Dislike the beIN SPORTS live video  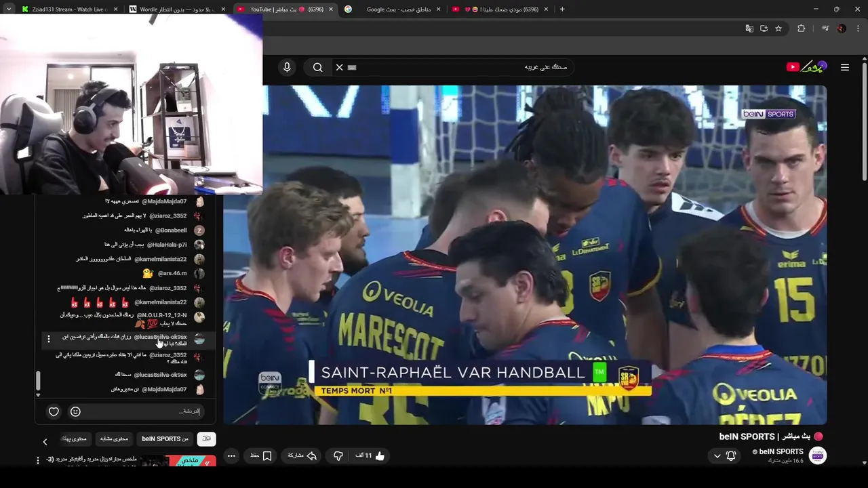click(x=338, y=456)
